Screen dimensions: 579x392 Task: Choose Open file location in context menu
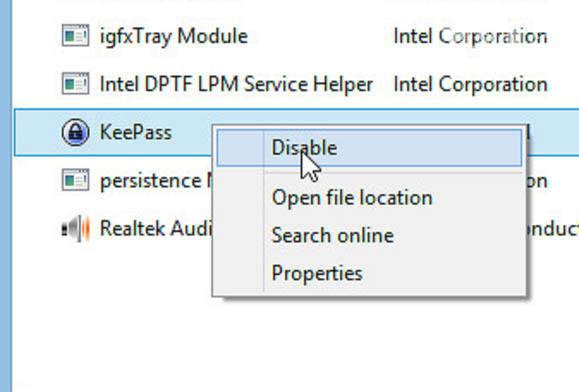pos(352,198)
